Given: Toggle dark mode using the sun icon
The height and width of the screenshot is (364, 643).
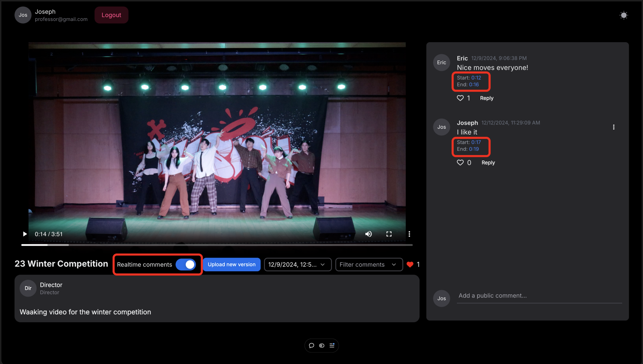Looking at the screenshot, I should (x=623, y=15).
